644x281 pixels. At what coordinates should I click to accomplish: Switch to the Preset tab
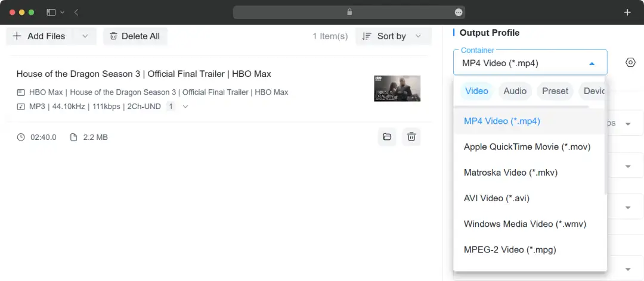tap(555, 91)
